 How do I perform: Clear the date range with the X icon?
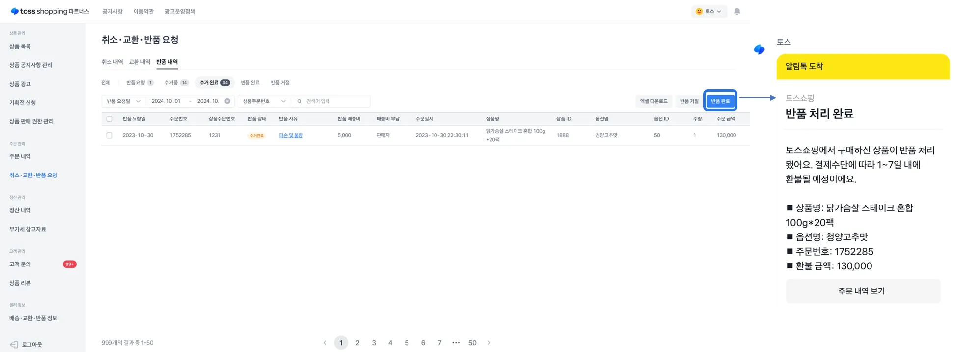coord(227,101)
